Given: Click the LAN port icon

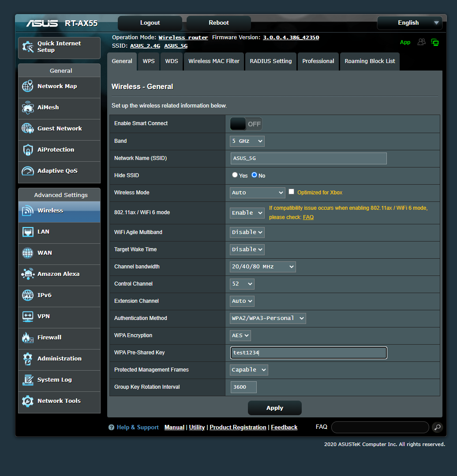Looking at the screenshot, I should [x=28, y=232].
